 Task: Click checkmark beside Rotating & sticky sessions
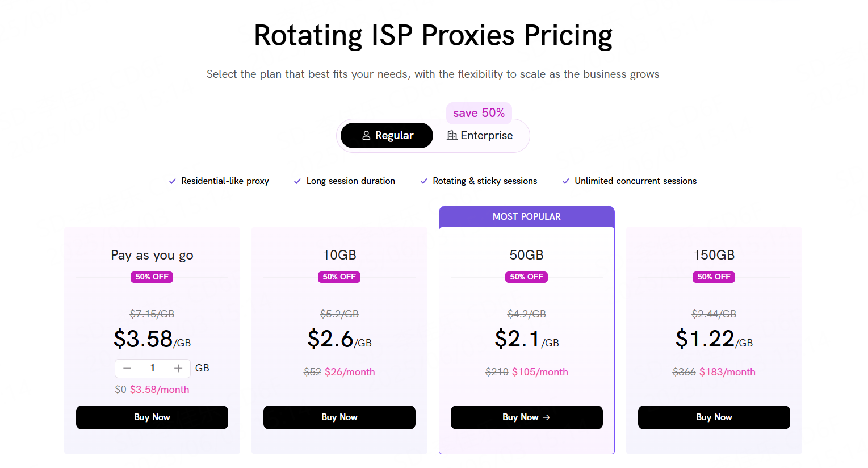click(424, 181)
